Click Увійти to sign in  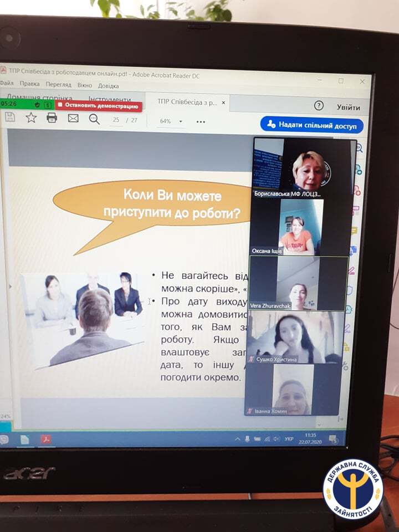click(x=348, y=108)
